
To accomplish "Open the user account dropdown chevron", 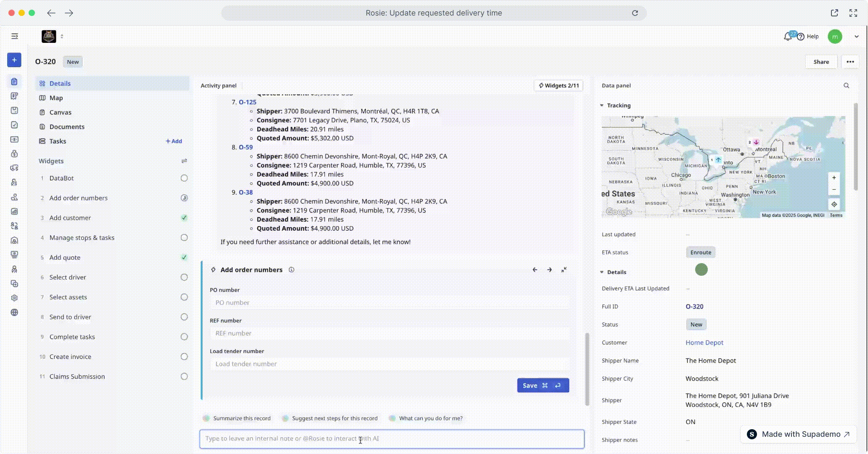I will point(856,37).
